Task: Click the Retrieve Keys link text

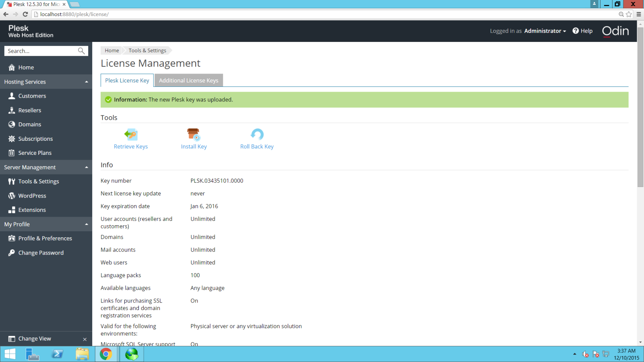Action: pyautogui.click(x=131, y=147)
